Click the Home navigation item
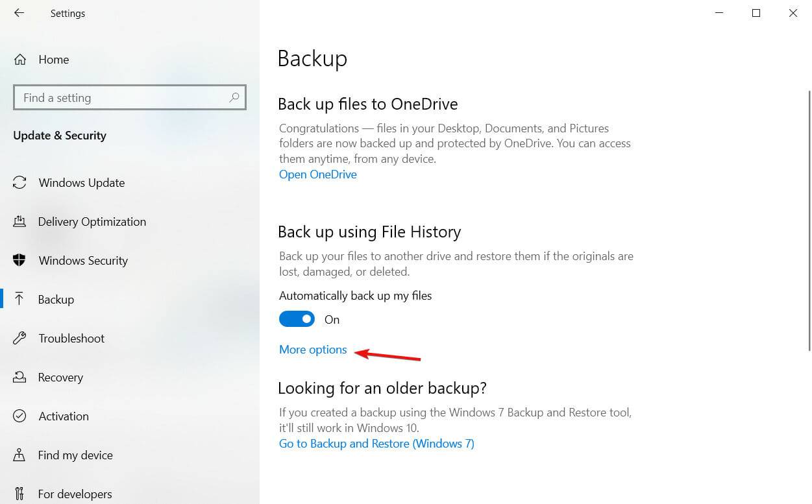Screen dimensions: 812x504 (x=54, y=59)
